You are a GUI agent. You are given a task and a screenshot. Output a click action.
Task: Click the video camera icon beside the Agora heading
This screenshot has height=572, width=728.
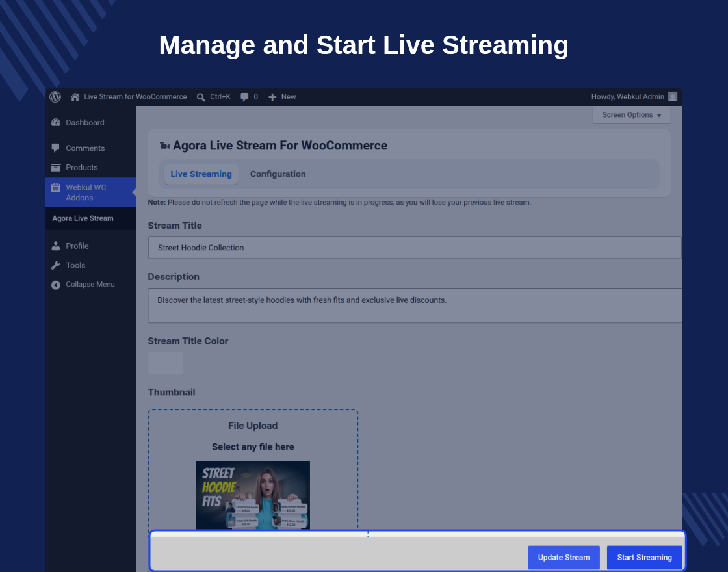point(165,146)
